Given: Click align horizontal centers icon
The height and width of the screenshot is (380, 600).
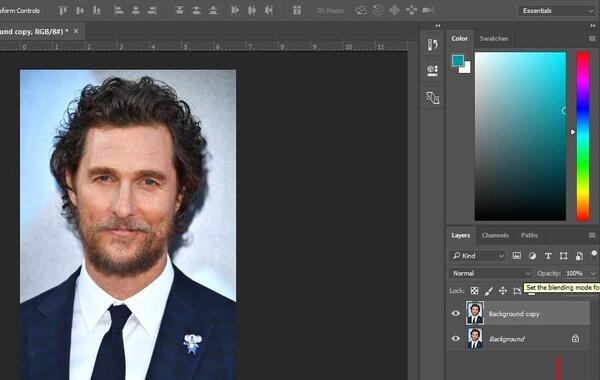Looking at the screenshot, I should pyautogui.click(x=135, y=11).
